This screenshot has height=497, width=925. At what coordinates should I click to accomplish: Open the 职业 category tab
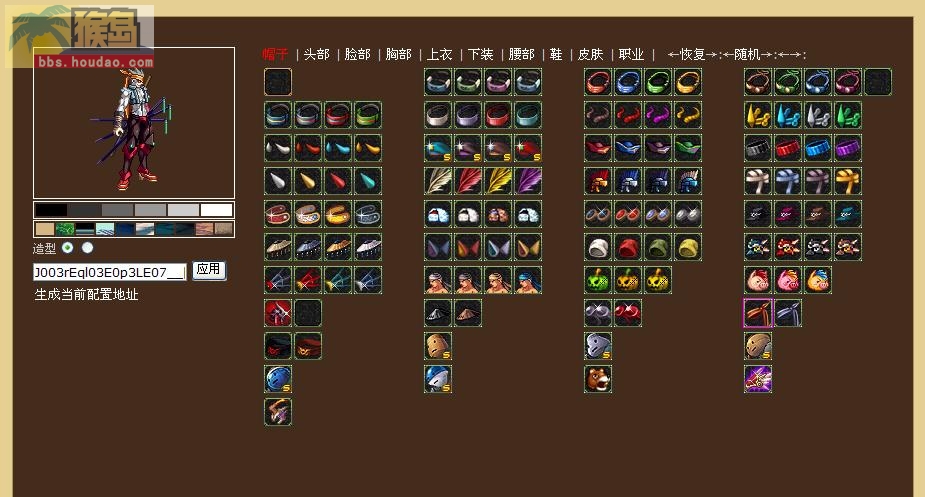[631, 54]
